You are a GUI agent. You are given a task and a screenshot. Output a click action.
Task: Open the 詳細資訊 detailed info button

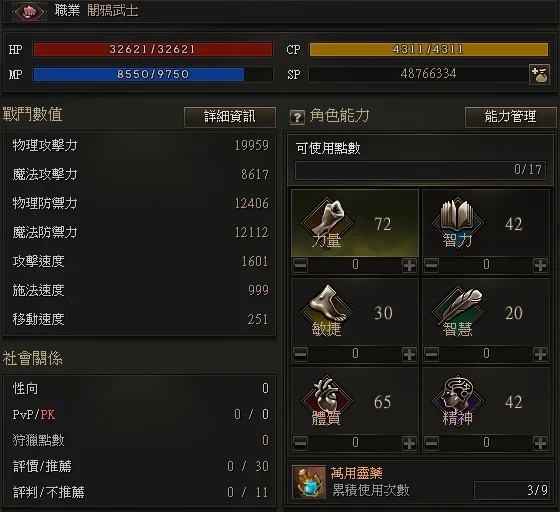[230, 117]
